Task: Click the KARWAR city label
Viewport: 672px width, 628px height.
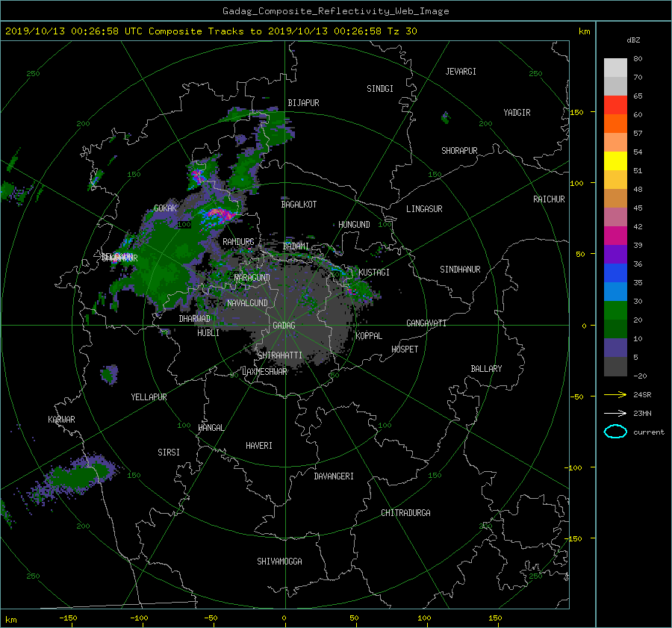Action: 61,420
